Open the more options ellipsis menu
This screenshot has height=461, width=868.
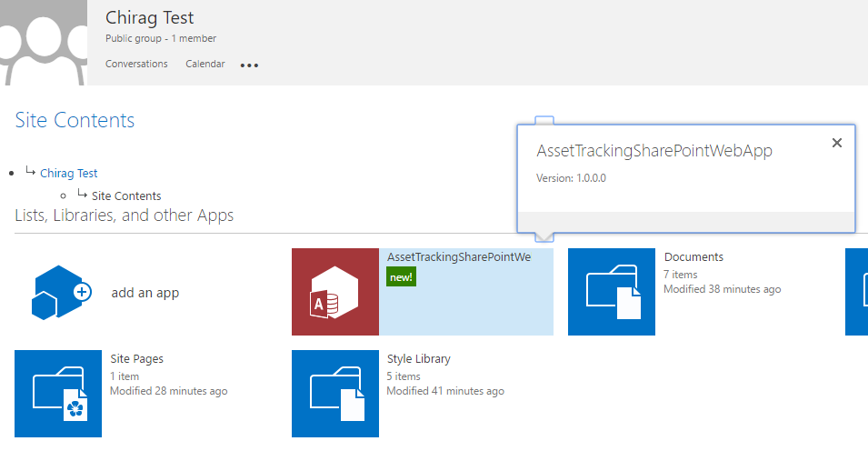coord(249,65)
